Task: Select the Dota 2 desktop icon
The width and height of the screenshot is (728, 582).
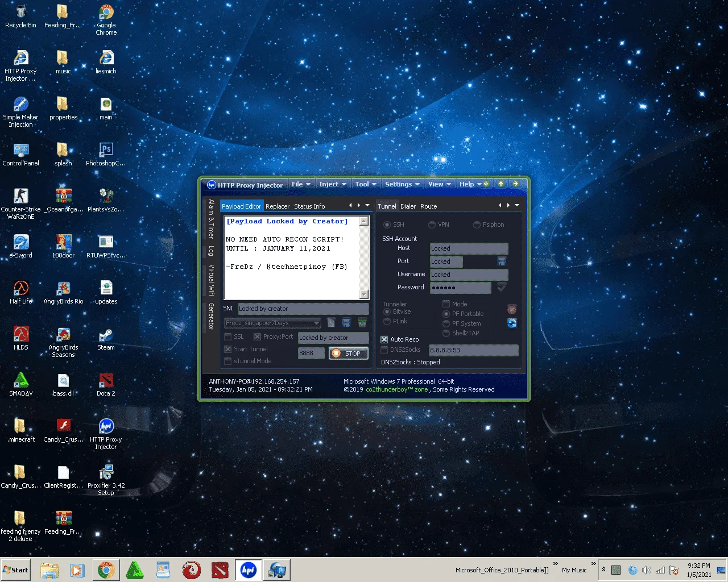Action: [x=106, y=385]
